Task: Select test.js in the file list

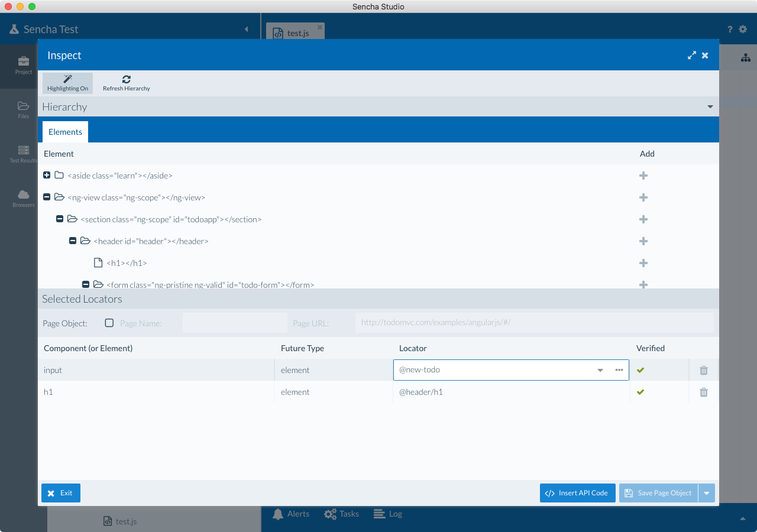Action: point(120,521)
